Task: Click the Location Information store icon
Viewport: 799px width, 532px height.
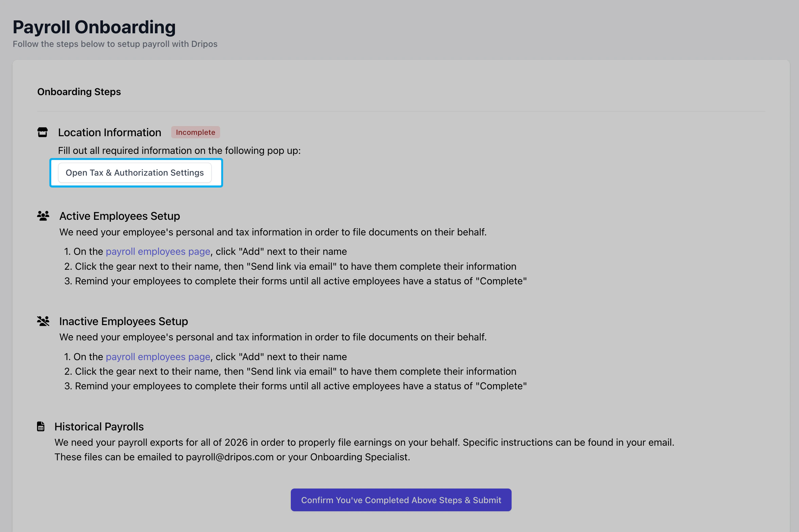Action: (42, 132)
